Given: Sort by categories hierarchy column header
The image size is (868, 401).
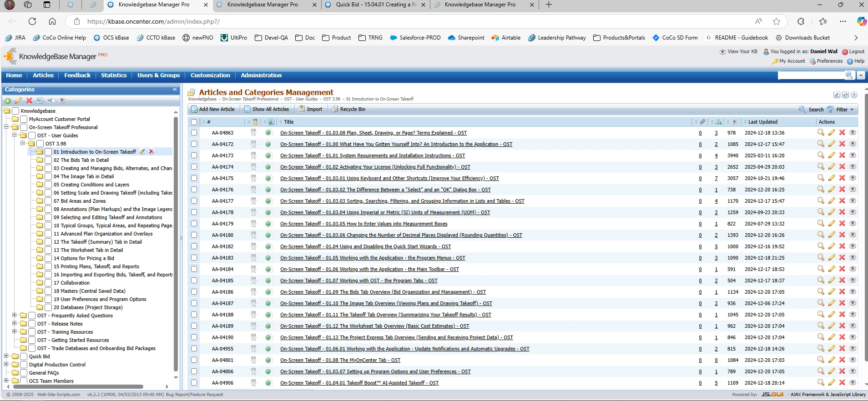Looking at the screenshot, I should point(718,122).
